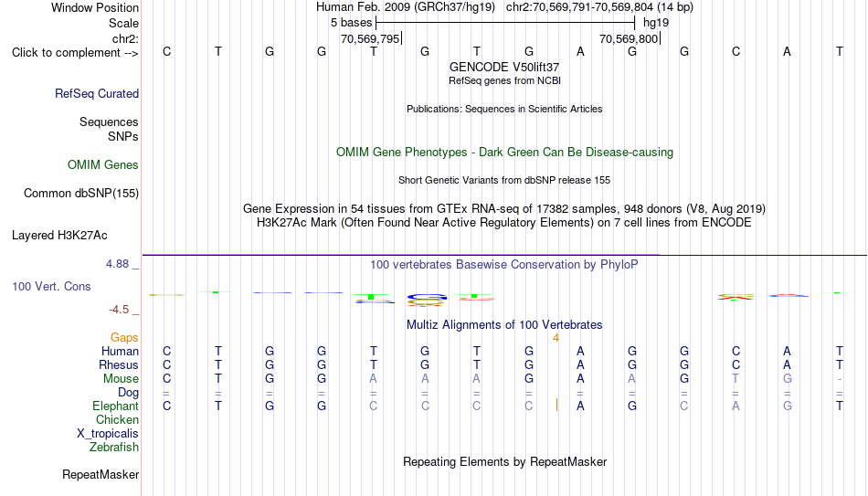Click the RefSeq Curated track label
Image resolution: width=868 pixels, height=496 pixels.
point(97,93)
